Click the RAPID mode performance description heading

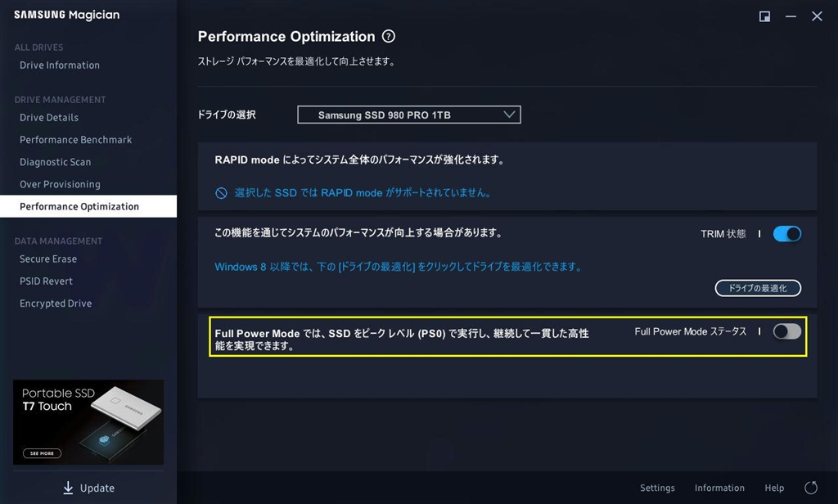click(x=361, y=160)
